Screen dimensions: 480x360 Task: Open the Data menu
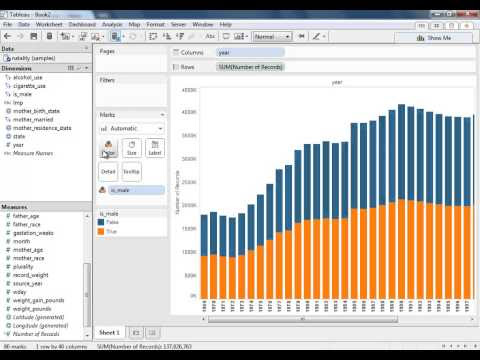click(x=24, y=24)
